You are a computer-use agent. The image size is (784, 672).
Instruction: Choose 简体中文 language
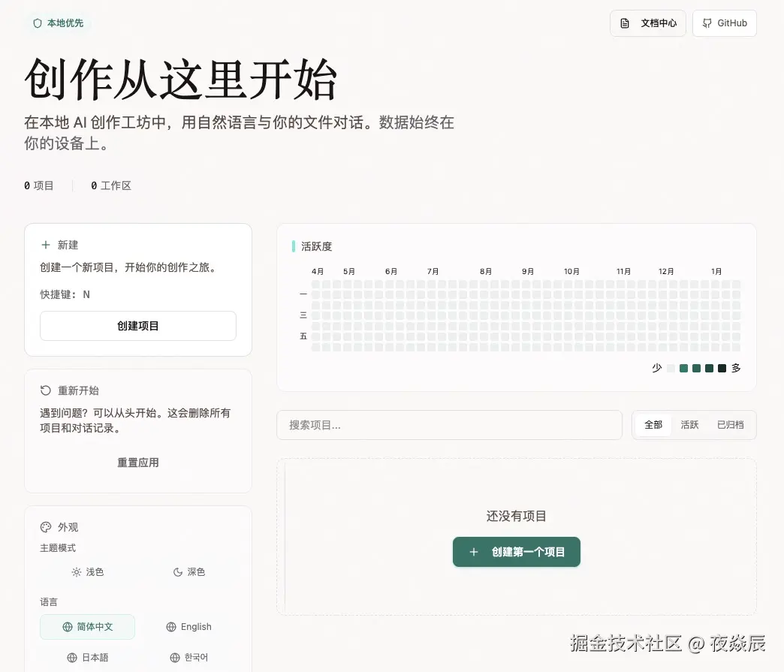pyautogui.click(x=88, y=627)
